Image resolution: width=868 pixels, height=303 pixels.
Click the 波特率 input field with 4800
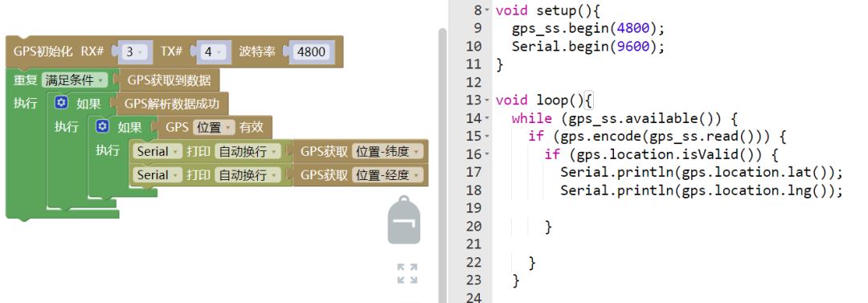(312, 52)
